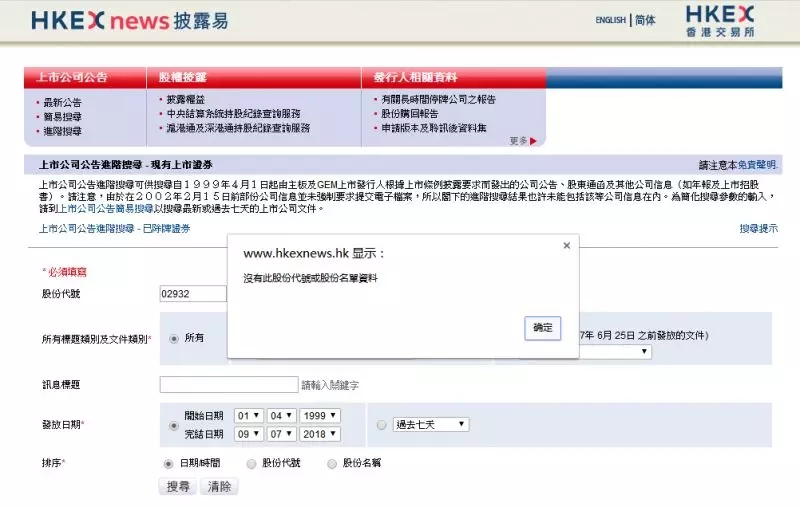Click the 股份代號 input field containing 02932
The image size is (800, 507).
coord(193,294)
